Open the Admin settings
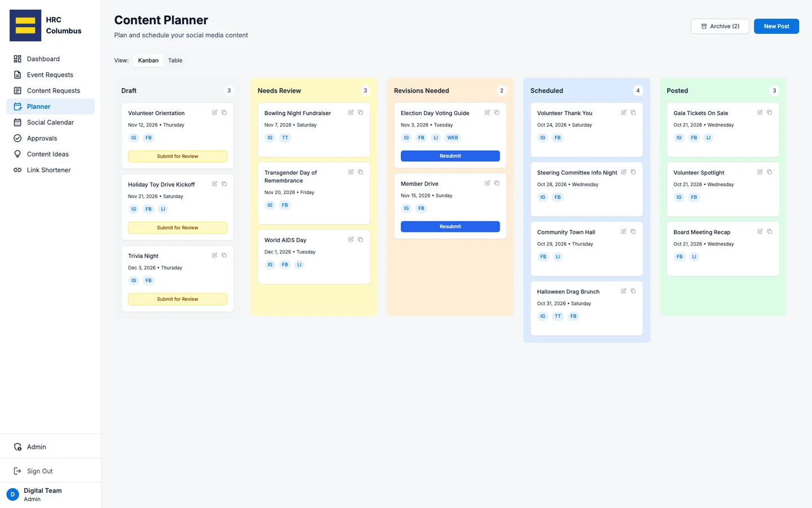 [x=51, y=446]
